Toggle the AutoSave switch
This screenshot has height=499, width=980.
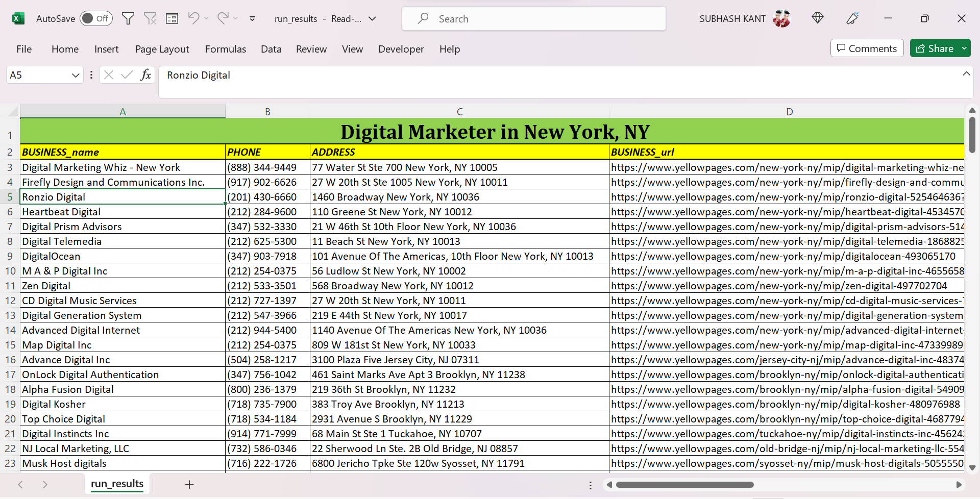[96, 18]
